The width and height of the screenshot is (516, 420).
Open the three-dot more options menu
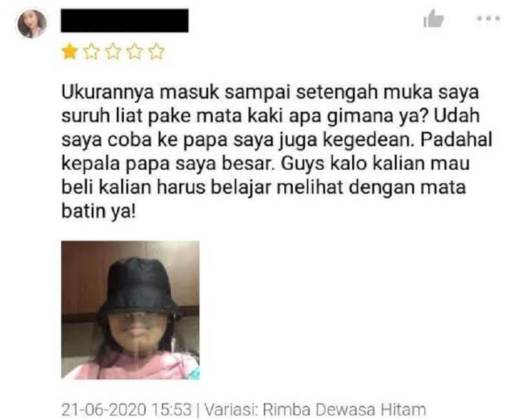coord(489,19)
